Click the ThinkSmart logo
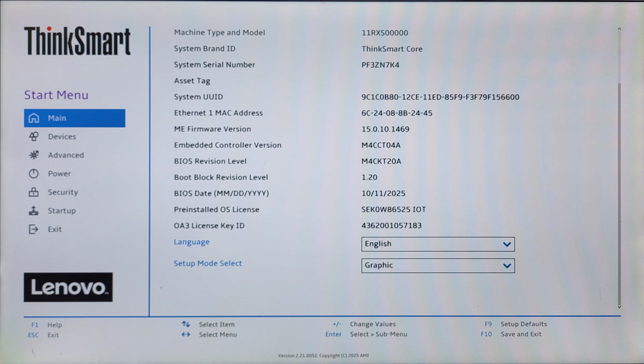This screenshot has width=644, height=364. click(x=77, y=41)
